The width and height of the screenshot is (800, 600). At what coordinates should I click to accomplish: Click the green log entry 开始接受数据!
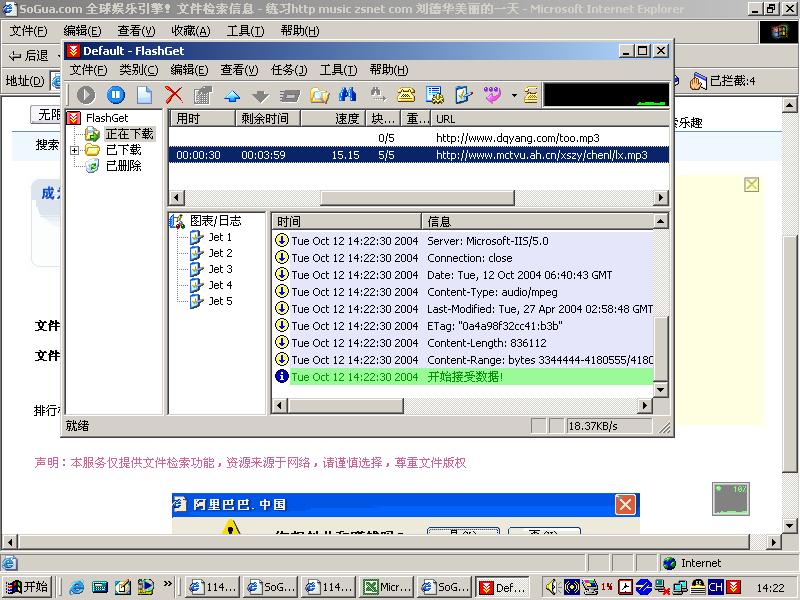point(464,377)
